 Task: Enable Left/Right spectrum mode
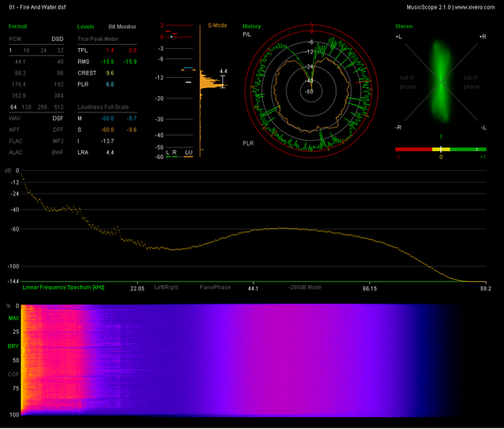point(166,287)
